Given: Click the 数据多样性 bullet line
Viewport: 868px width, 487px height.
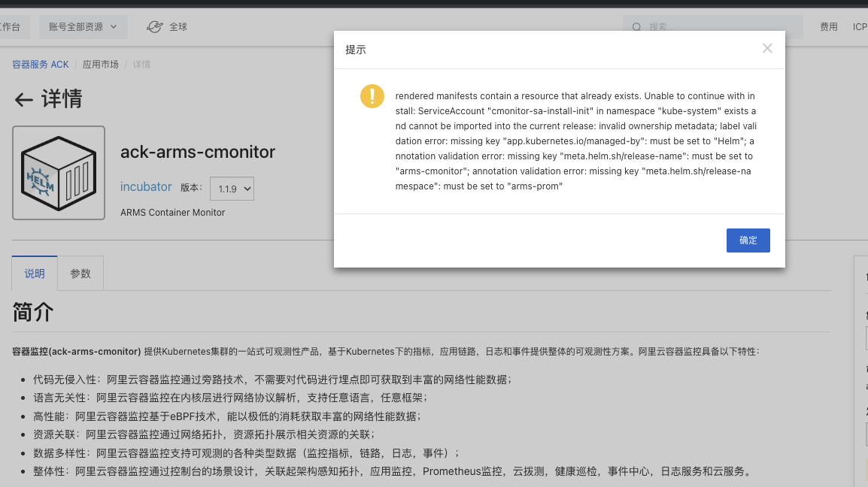Looking at the screenshot, I should (247, 453).
